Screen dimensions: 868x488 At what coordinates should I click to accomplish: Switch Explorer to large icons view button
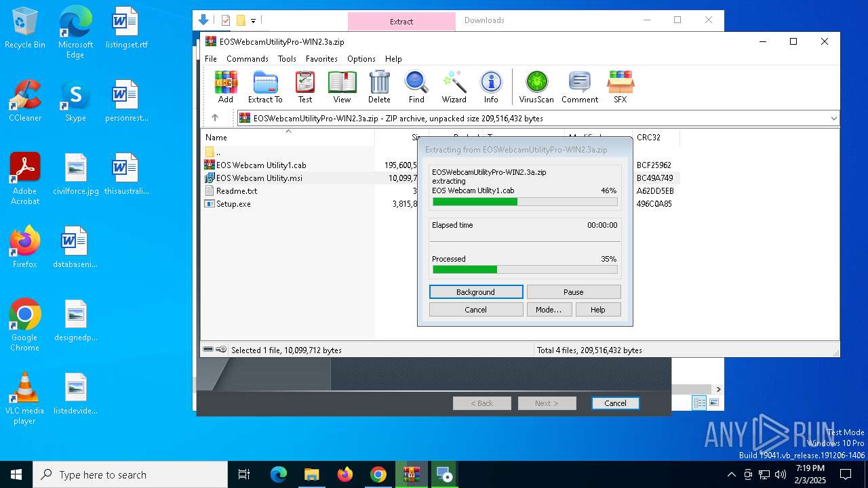coord(714,403)
